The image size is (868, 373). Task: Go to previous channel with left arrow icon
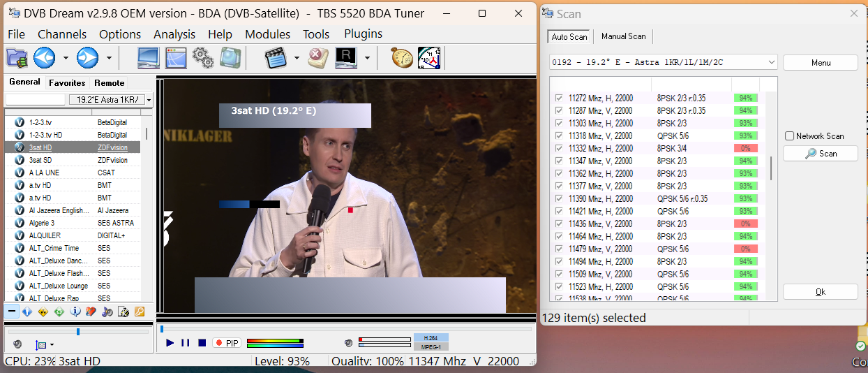click(45, 58)
